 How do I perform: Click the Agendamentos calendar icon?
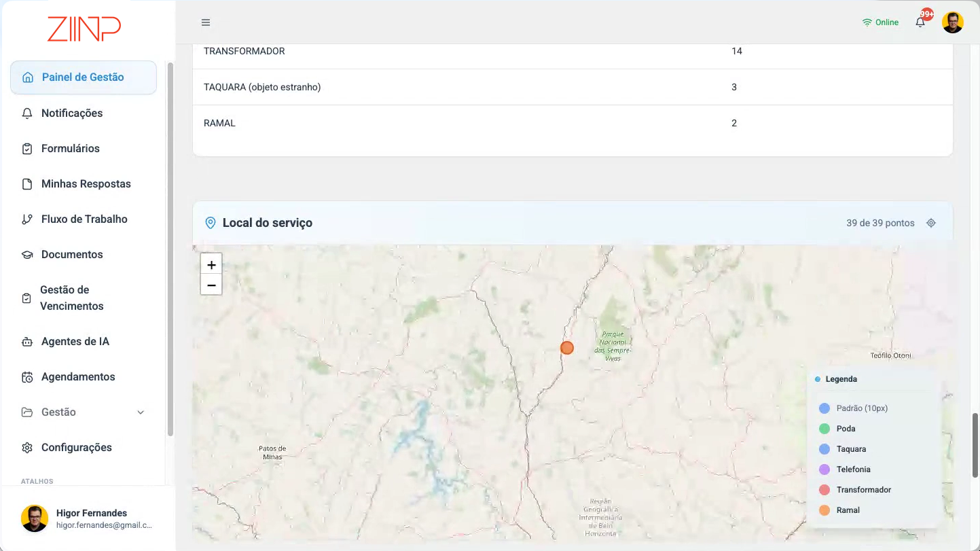tap(27, 377)
